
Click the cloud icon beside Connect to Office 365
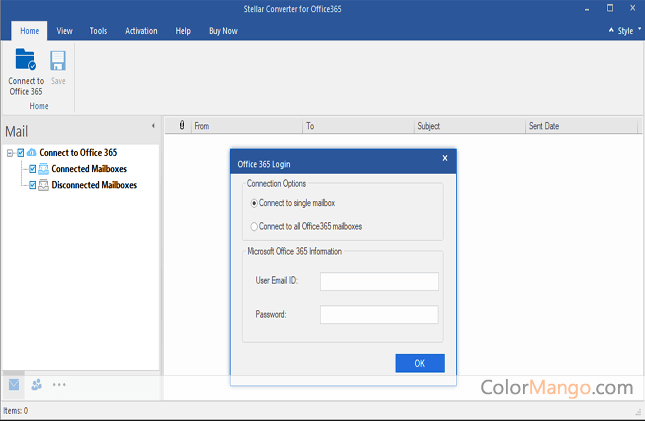click(31, 153)
